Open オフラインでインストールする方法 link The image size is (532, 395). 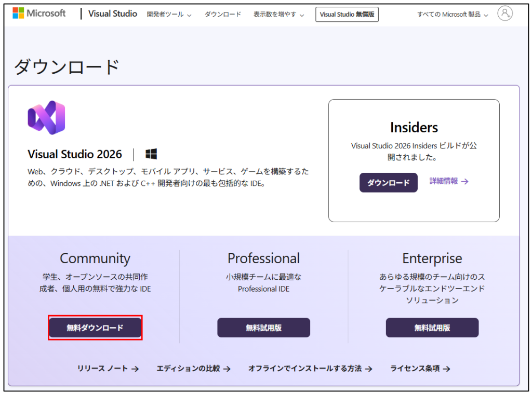310,369
